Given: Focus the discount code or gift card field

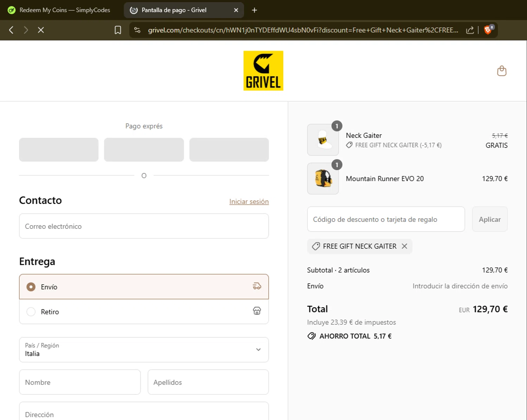Looking at the screenshot, I should [x=386, y=219].
